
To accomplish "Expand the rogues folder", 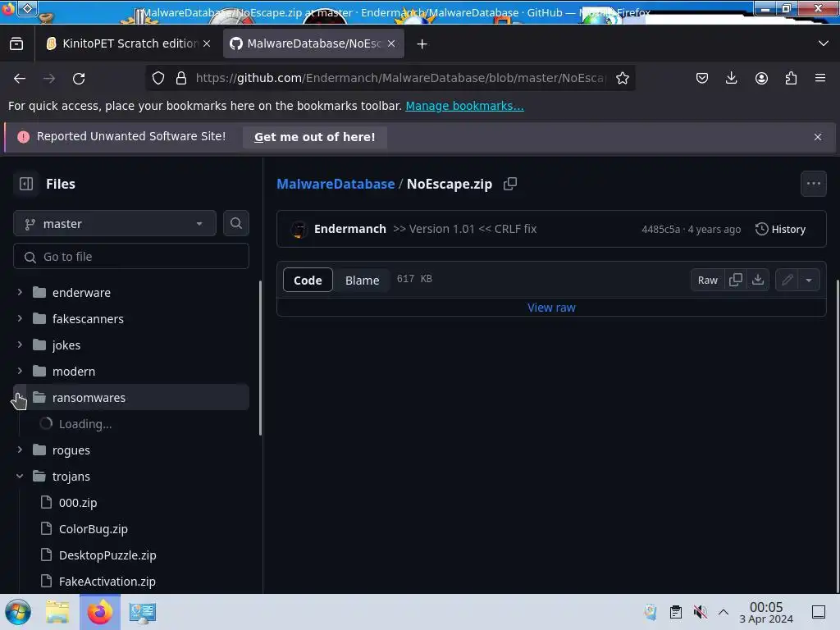I will (20, 450).
